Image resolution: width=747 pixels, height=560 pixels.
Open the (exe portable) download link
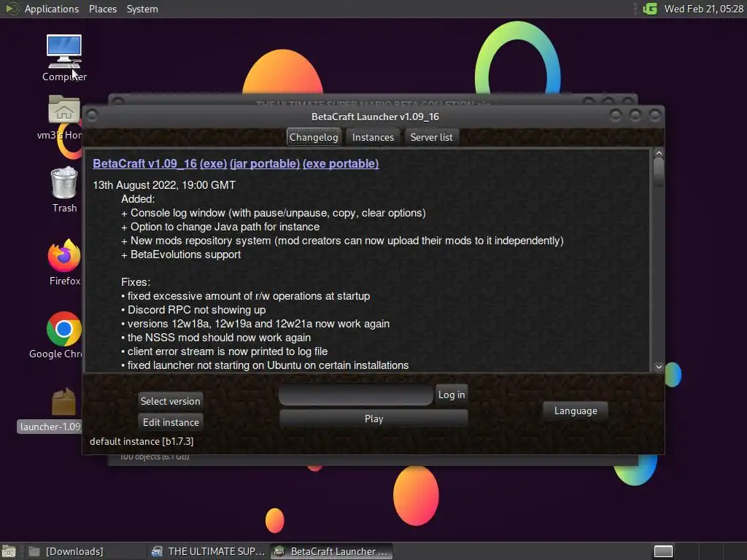point(341,163)
